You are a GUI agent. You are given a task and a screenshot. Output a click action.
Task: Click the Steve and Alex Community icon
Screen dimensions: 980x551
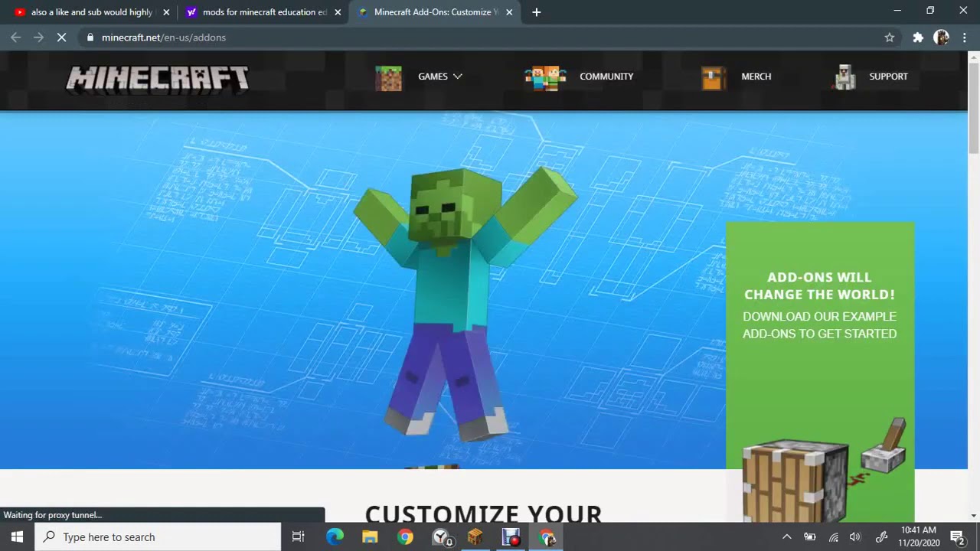click(x=545, y=78)
